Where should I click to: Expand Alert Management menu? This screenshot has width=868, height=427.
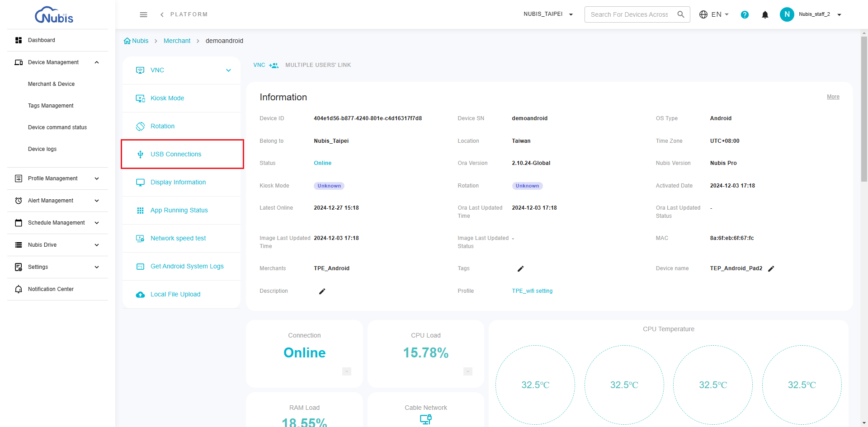pos(57,201)
